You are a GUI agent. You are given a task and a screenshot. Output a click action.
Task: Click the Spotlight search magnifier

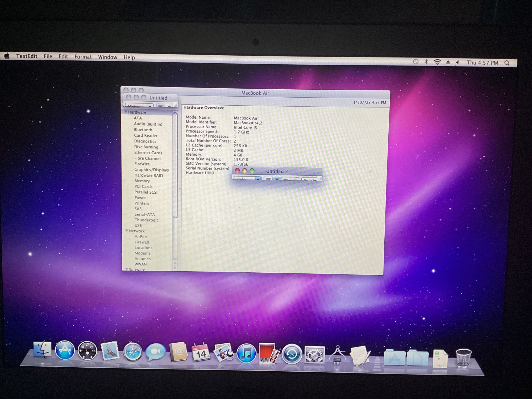(507, 63)
